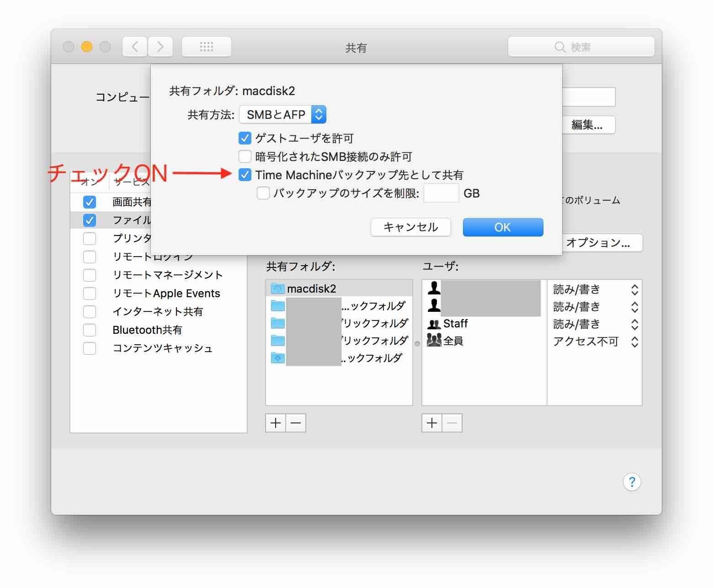This screenshot has width=713, height=588.
Task: Click the 全員 group icon
Action: coord(434,340)
